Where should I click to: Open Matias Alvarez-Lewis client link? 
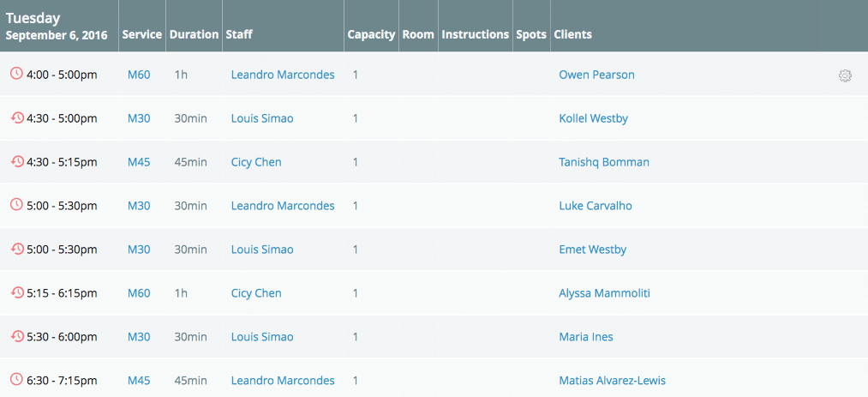pyautogui.click(x=613, y=381)
